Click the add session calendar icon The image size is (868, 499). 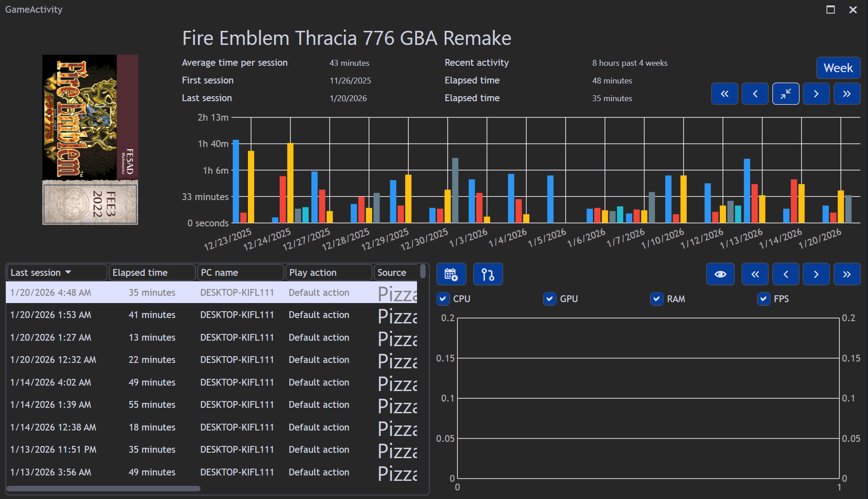point(451,274)
